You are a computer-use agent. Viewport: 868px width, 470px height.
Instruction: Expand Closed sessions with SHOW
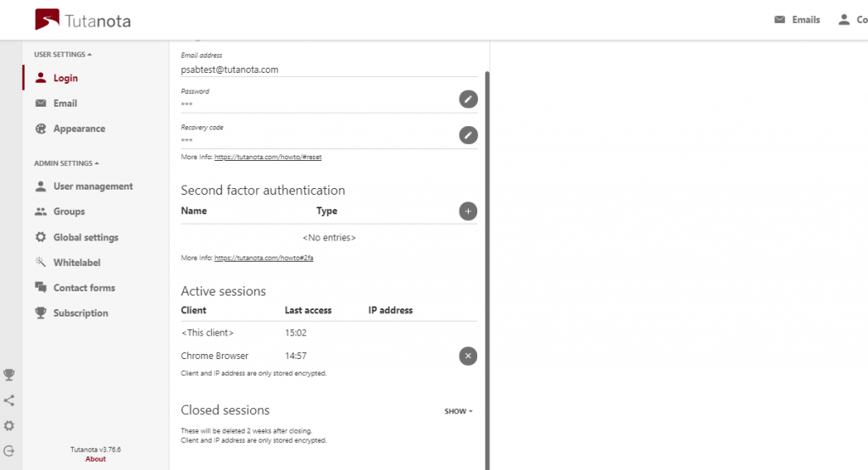pyautogui.click(x=459, y=412)
